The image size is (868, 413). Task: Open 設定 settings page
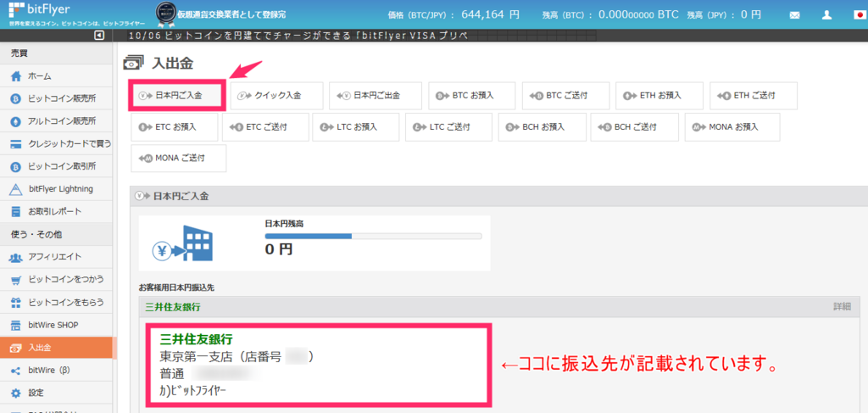[x=56, y=393]
